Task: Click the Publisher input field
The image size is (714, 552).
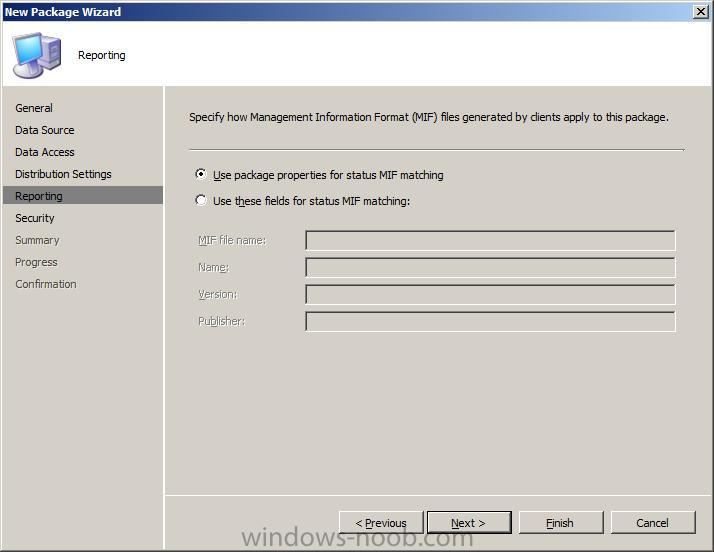Action: coord(490,321)
